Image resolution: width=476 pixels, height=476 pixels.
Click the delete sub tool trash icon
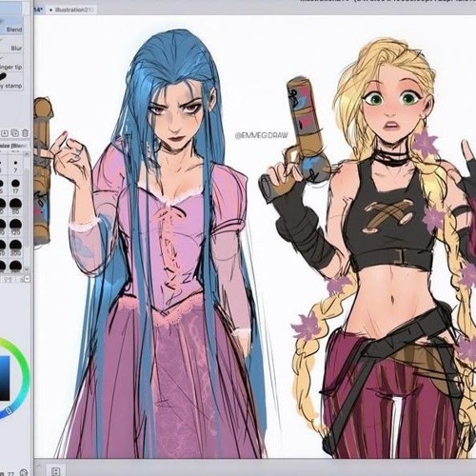26,133
